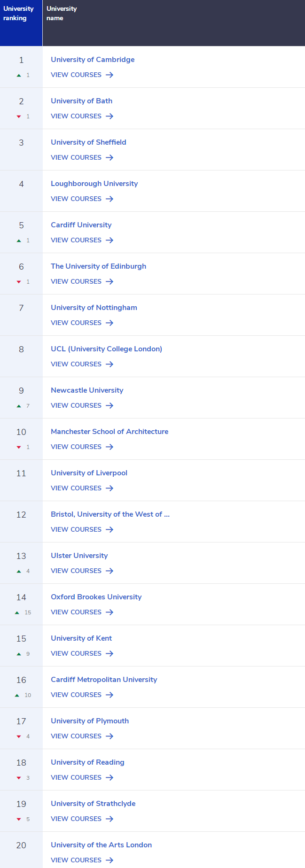The image size is (305, 868).
Task: View courses for University of the Arts London
Action: click(82, 860)
